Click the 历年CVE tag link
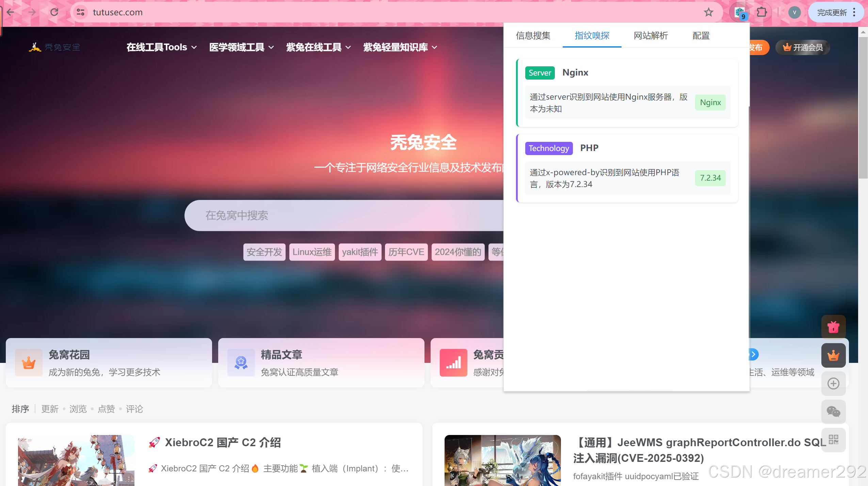 click(406, 252)
